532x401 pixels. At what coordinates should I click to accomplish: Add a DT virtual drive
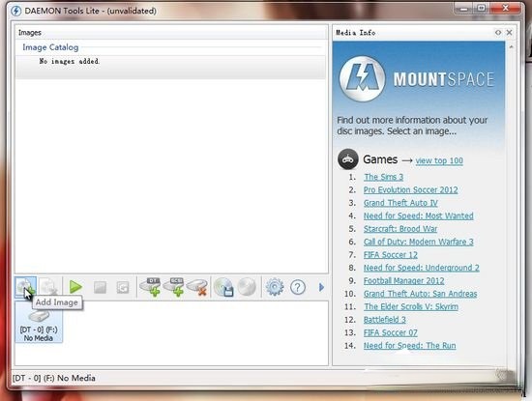pos(150,287)
